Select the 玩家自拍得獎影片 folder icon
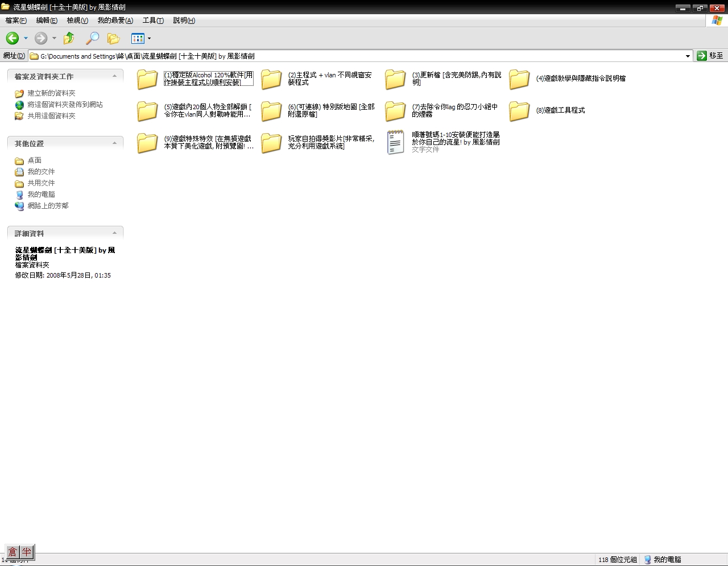 (271, 143)
